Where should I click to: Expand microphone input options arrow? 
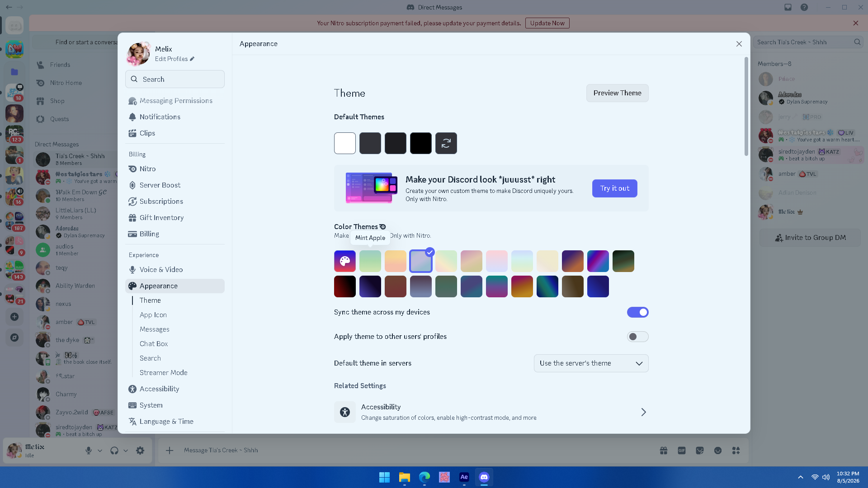point(100,450)
